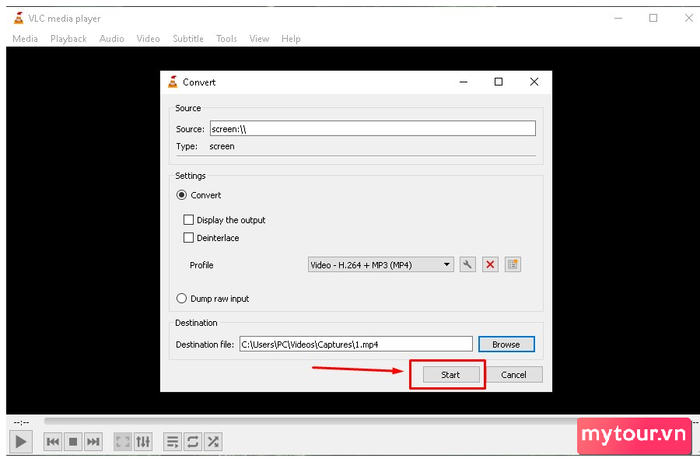Toggle the playlist view icon
The width and height of the screenshot is (700, 465).
172,441
